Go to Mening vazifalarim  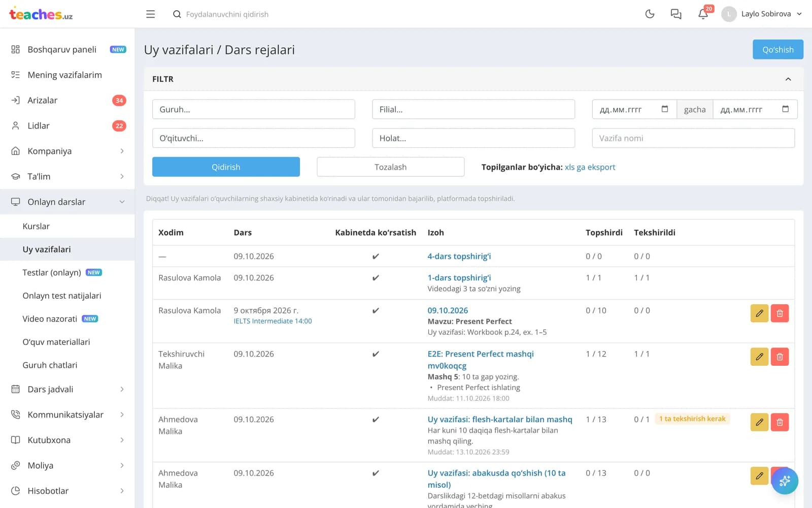click(67, 75)
